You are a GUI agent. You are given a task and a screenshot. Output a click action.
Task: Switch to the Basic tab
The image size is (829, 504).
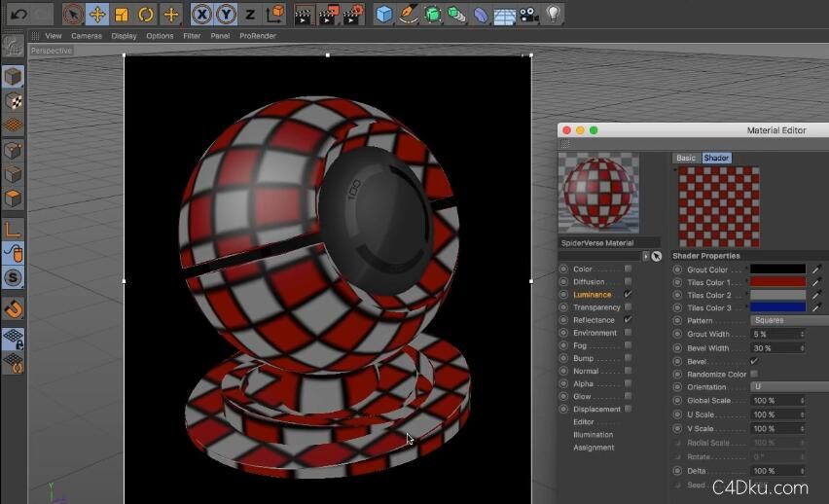pos(686,158)
